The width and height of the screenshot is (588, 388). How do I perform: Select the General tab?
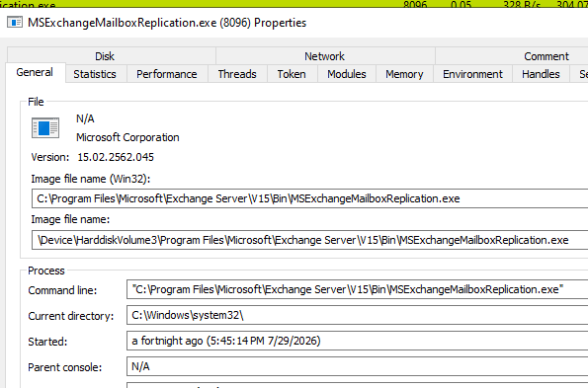pos(35,72)
